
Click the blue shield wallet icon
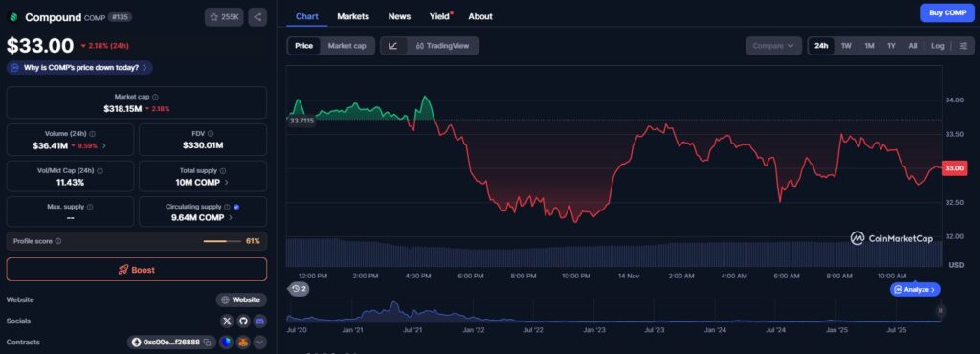(226, 343)
